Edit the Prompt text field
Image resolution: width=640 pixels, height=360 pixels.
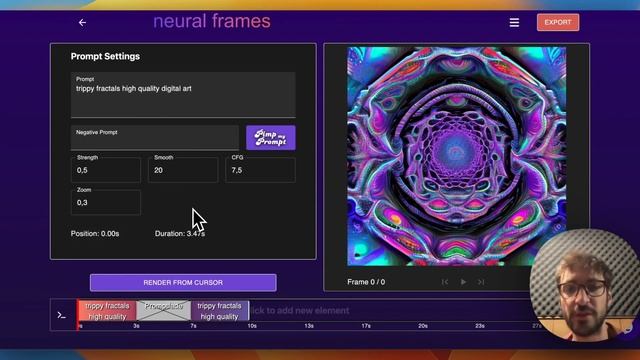coord(183,95)
